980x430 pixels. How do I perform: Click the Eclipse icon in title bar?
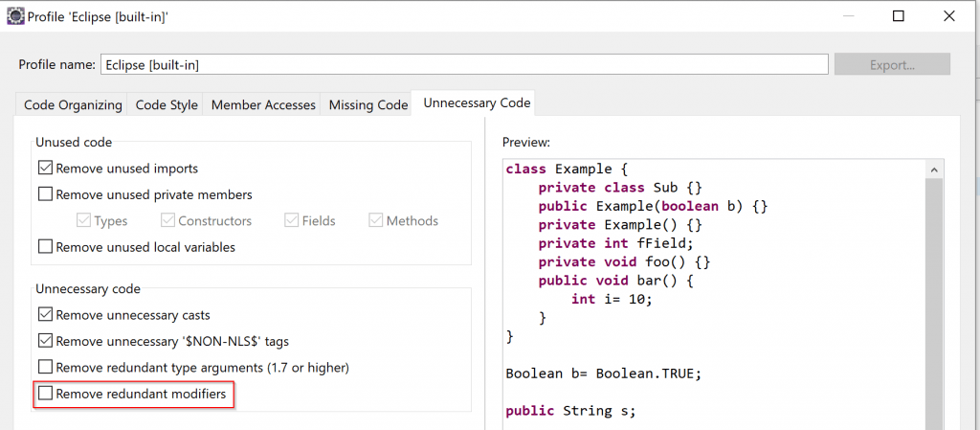[15, 16]
